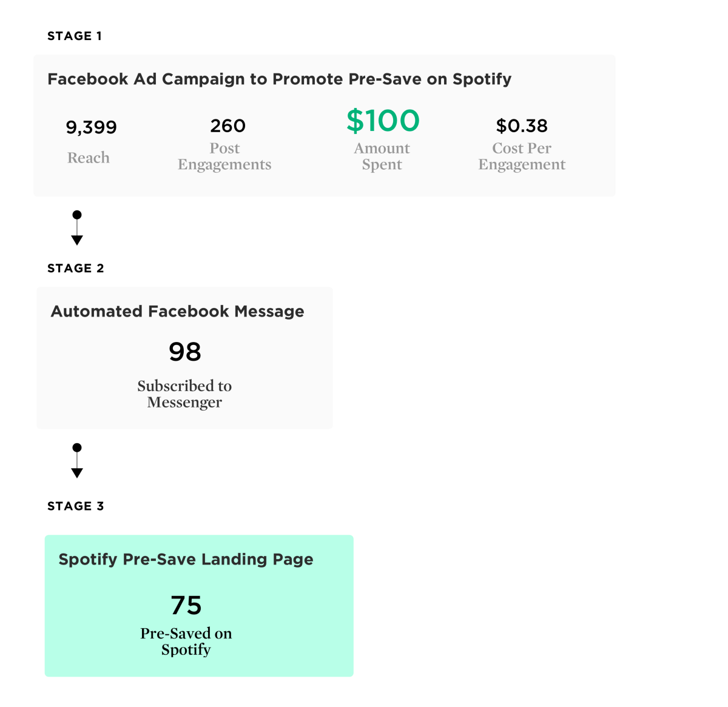The image size is (728, 707).
Task: Click the Reach label
Action: 89,158
